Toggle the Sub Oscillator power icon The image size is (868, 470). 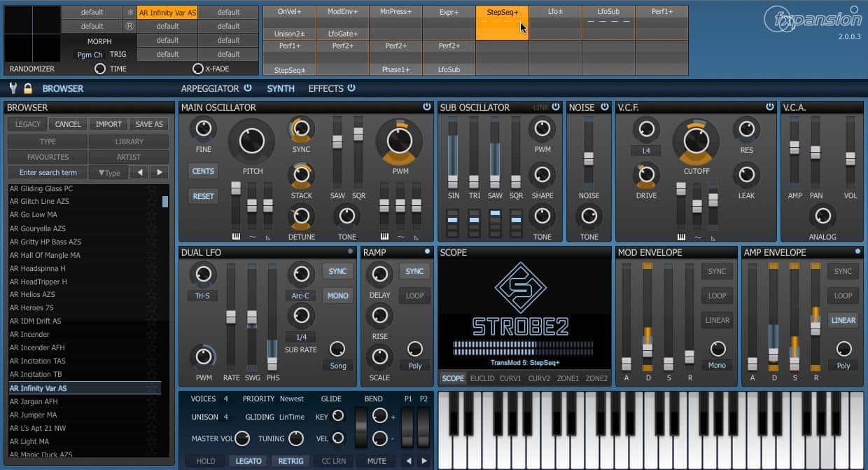coord(556,107)
